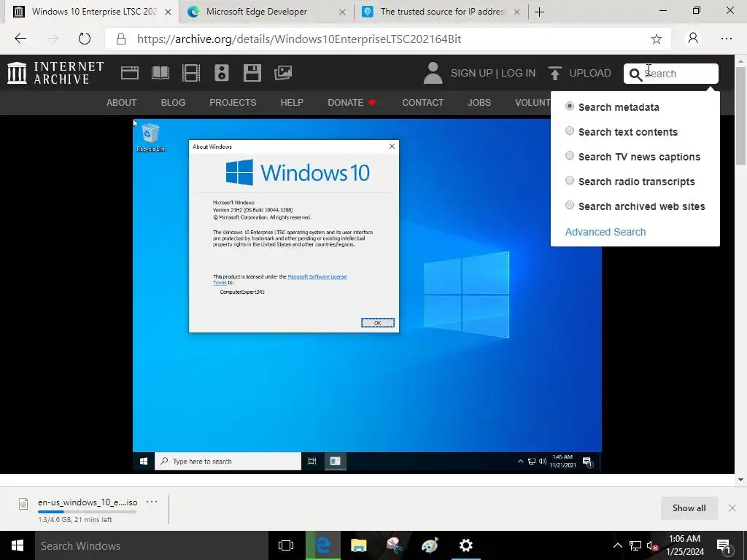
Task: Click the scrollbar down arrow
Action: coord(740,480)
